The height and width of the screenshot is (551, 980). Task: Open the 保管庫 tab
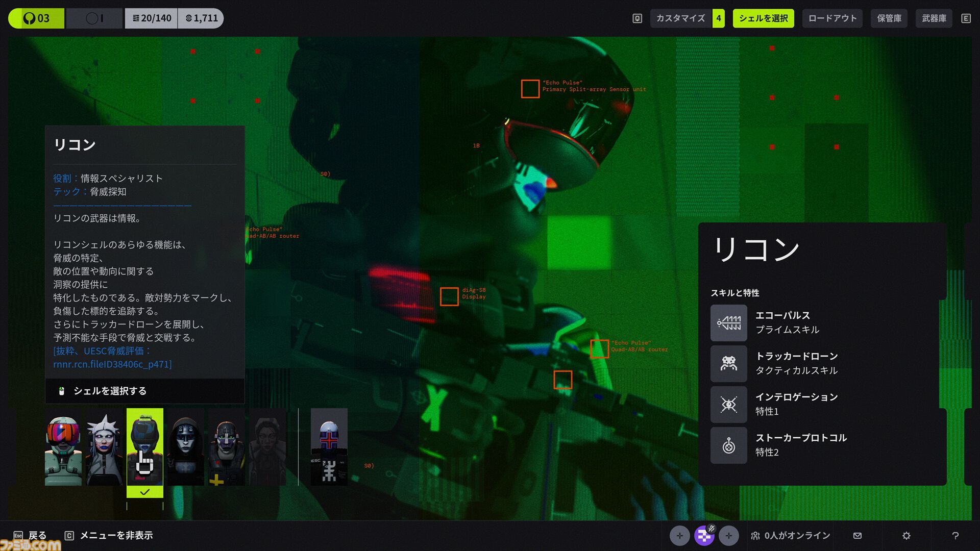(x=889, y=18)
